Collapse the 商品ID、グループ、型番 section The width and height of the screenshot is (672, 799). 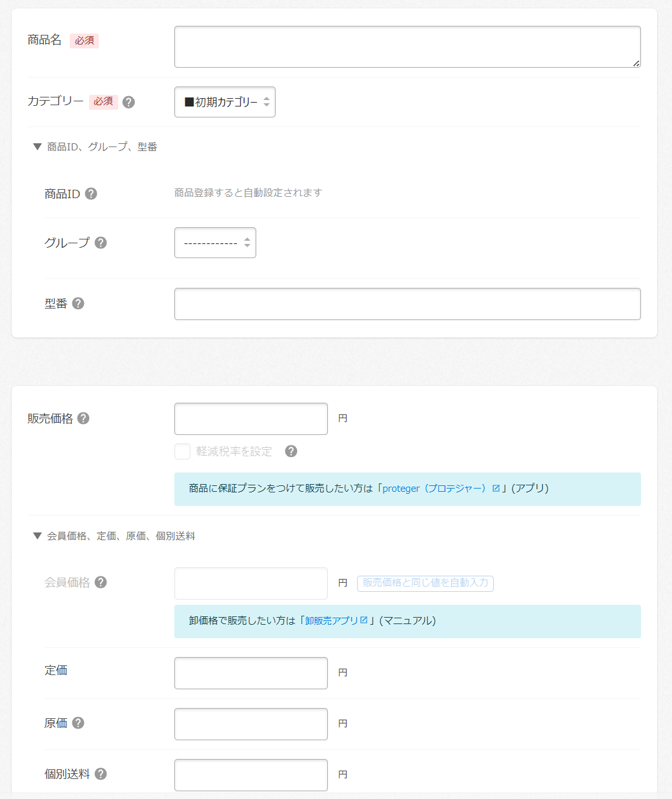point(96,147)
